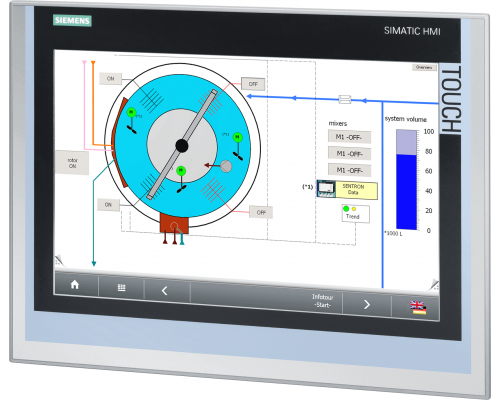The height and width of the screenshot is (400, 500).
Task: Advance with the right chevron arrow
Action: point(367,304)
